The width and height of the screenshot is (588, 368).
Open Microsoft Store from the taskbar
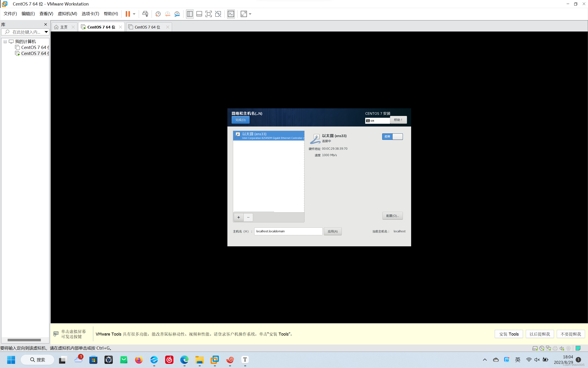(x=93, y=359)
